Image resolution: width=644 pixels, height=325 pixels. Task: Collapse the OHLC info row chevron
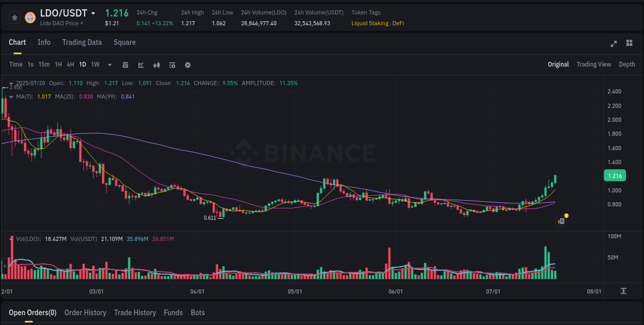11,83
